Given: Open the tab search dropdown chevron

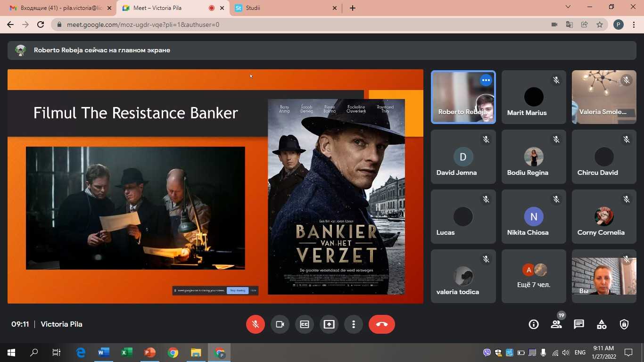Looking at the screenshot, I should pyautogui.click(x=568, y=7).
